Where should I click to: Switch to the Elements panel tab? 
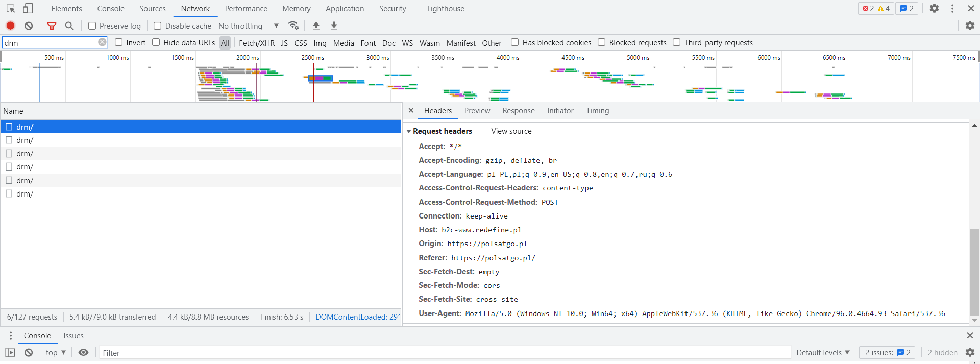tap(67, 9)
